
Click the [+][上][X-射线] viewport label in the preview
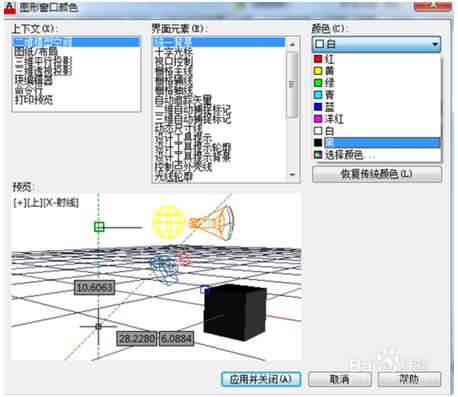coord(46,202)
